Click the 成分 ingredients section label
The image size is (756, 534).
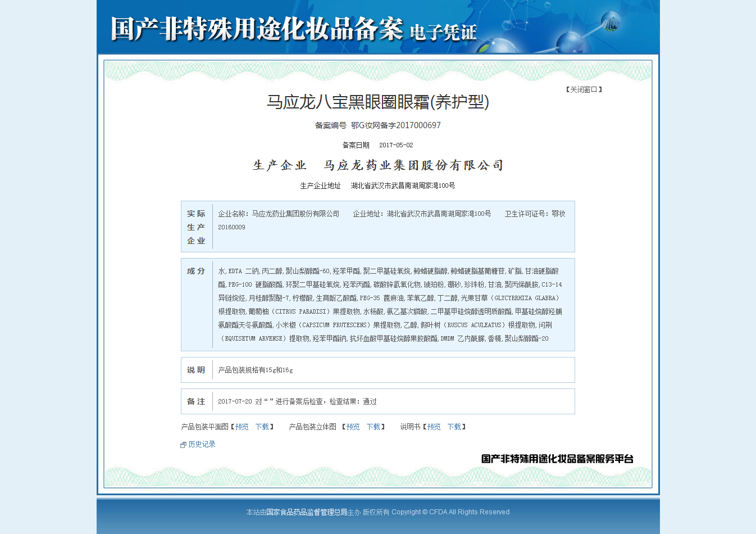pos(197,271)
